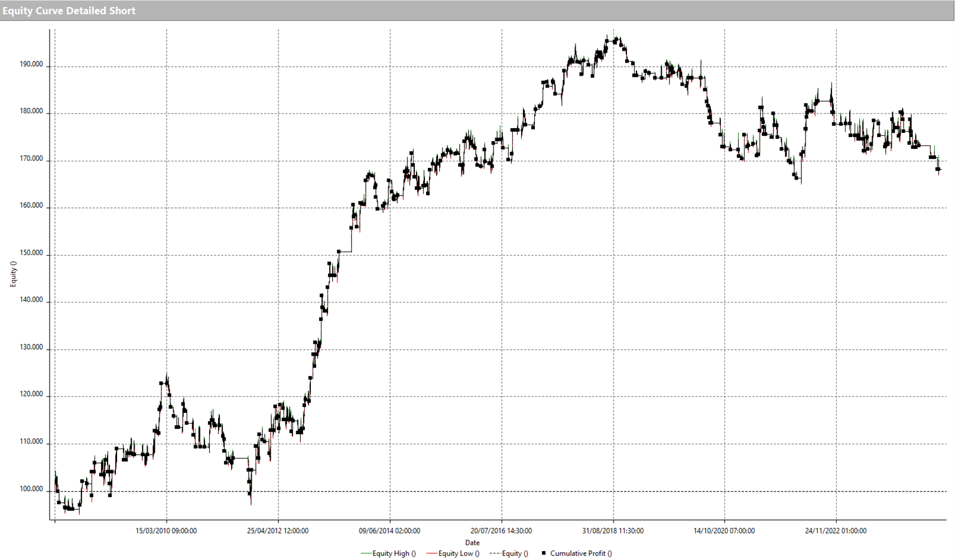Click the green Equity High legend line

366,554
